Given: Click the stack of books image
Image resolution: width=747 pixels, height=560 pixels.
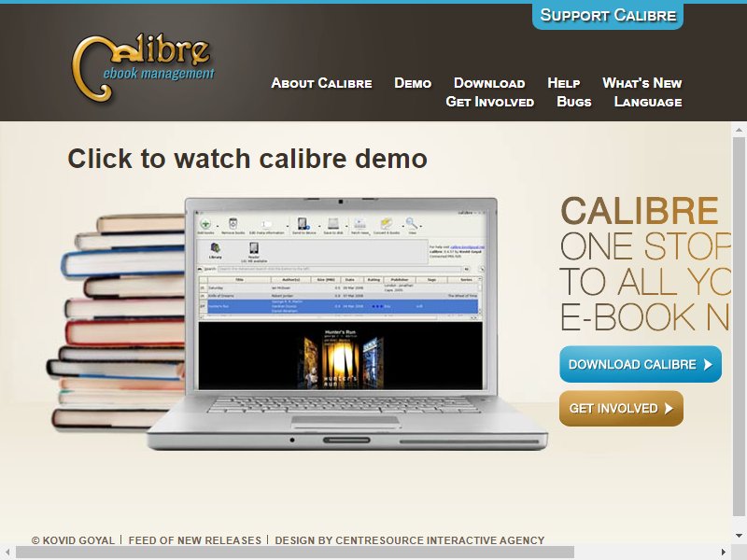Looking at the screenshot, I should [117, 323].
